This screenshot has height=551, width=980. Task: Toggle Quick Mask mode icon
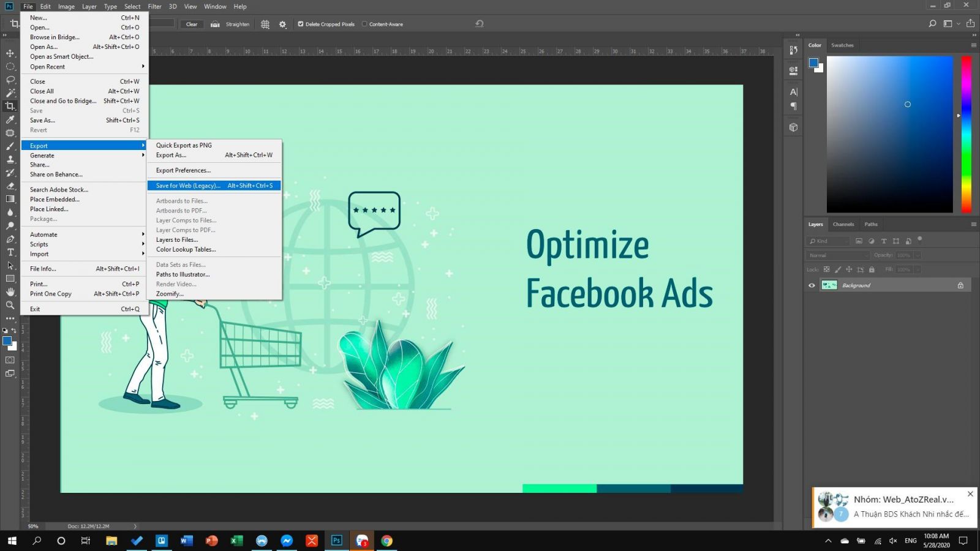10,360
